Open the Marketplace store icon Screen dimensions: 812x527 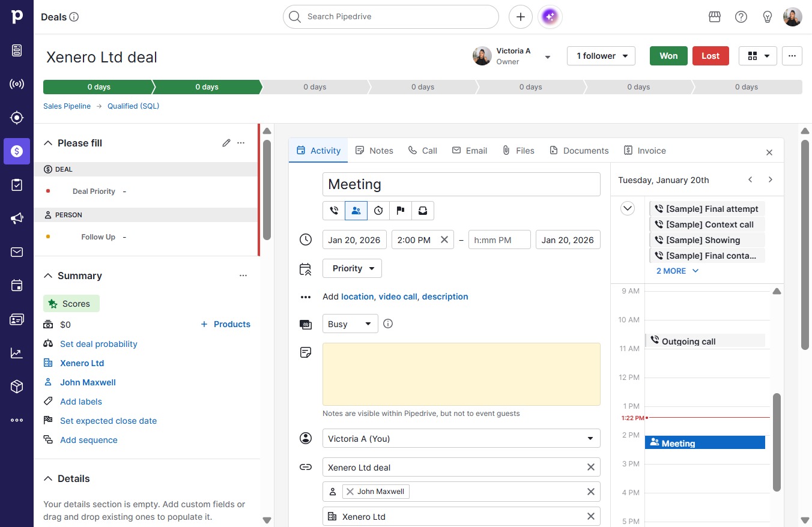click(x=715, y=17)
